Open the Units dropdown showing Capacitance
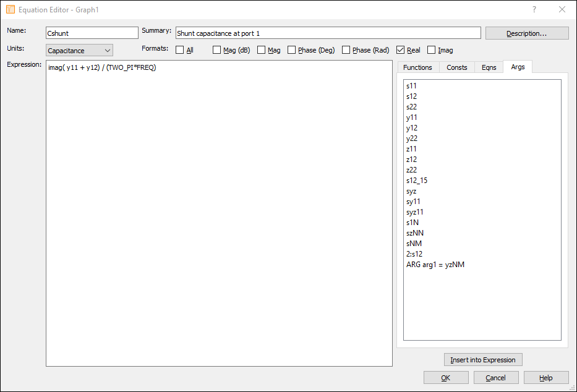The image size is (577, 392). click(x=79, y=50)
